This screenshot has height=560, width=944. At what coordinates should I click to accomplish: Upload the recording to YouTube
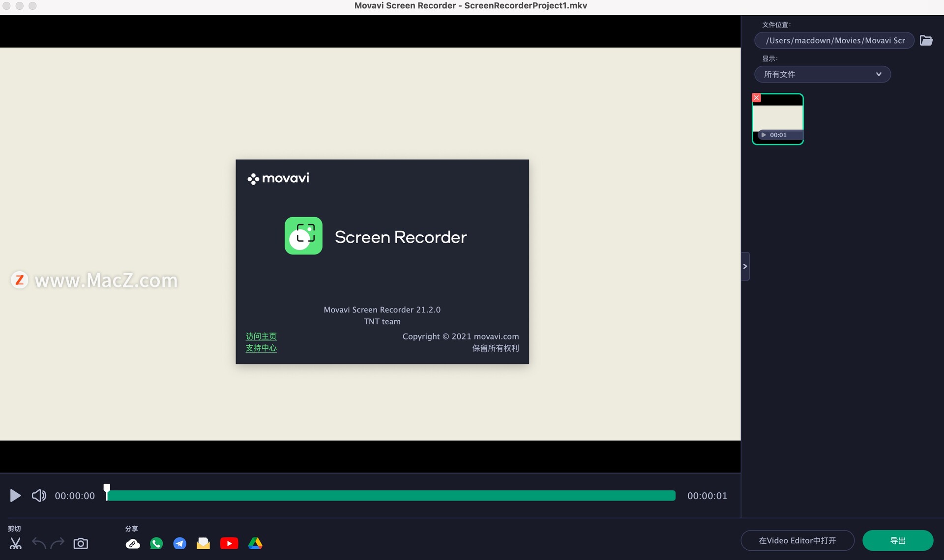click(x=229, y=543)
